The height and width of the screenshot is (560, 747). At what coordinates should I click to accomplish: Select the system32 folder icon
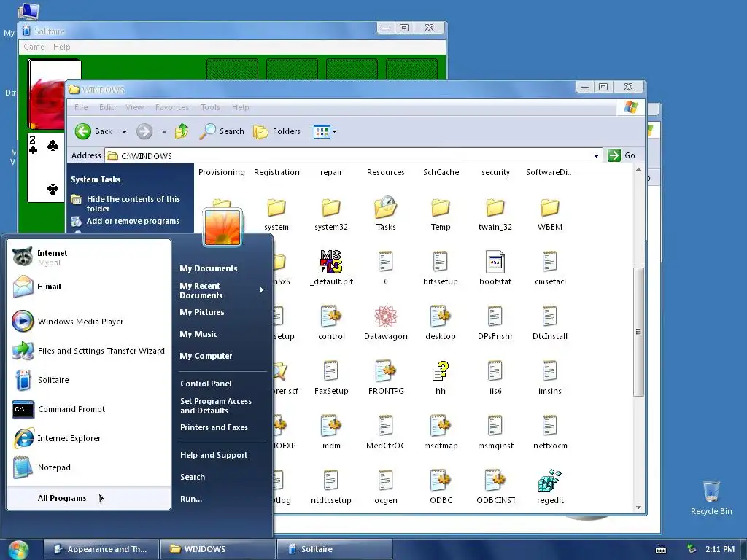pyautogui.click(x=331, y=208)
